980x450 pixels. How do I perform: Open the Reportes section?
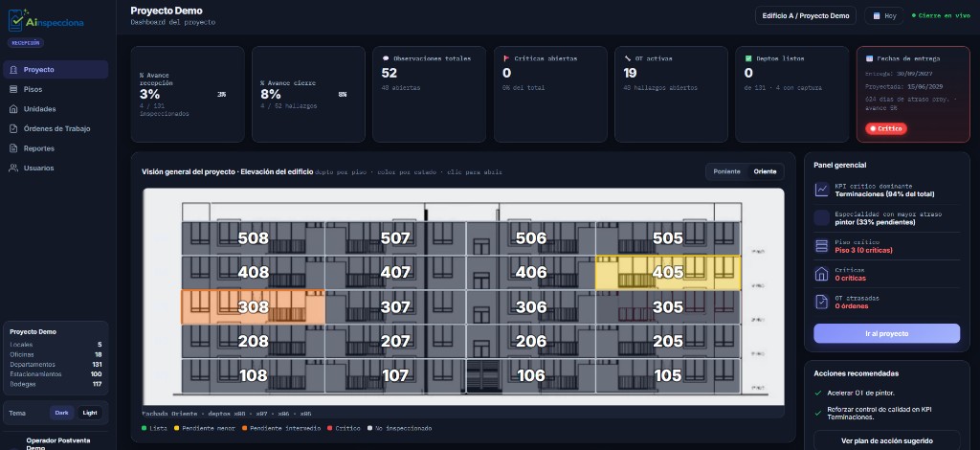(55, 148)
